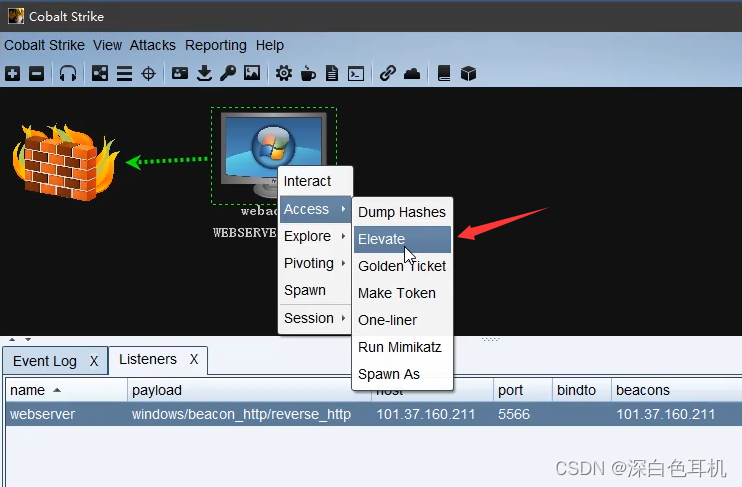Collapse panel using up arrow splitter button
This screenshot has height=487, width=742.
tap(12, 339)
